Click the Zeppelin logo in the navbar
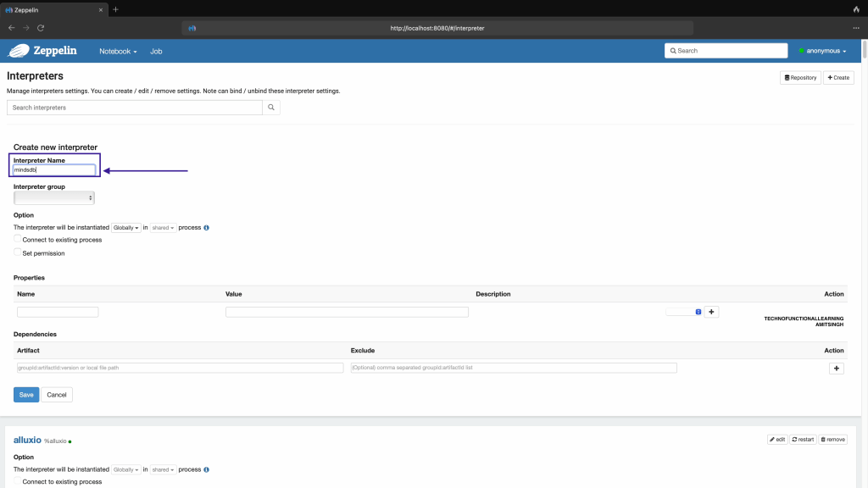The height and width of the screenshot is (488, 868). [x=42, y=51]
